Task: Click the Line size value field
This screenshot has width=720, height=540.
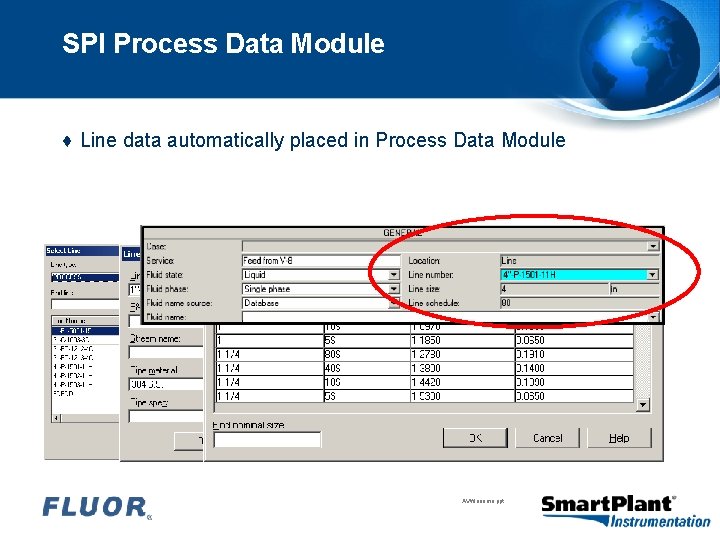Action: [554, 289]
